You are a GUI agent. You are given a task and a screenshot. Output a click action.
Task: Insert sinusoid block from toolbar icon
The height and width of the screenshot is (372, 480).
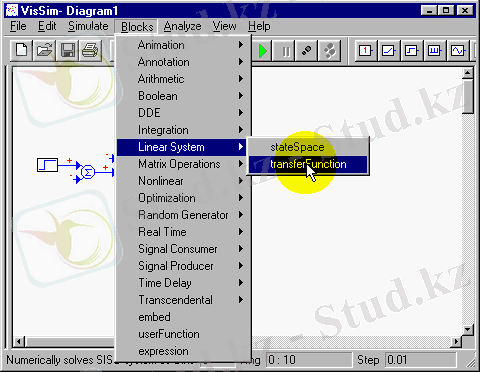[x=458, y=51]
